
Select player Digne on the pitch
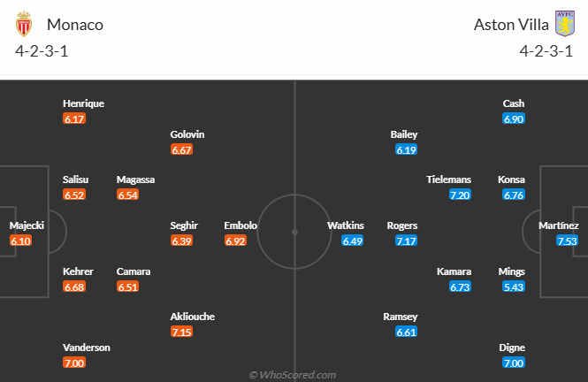click(513, 348)
